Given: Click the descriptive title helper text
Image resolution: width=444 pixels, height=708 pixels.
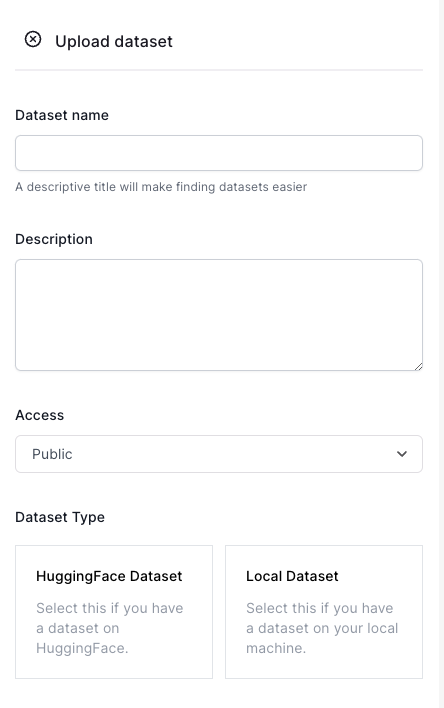Looking at the screenshot, I should 161,187.
